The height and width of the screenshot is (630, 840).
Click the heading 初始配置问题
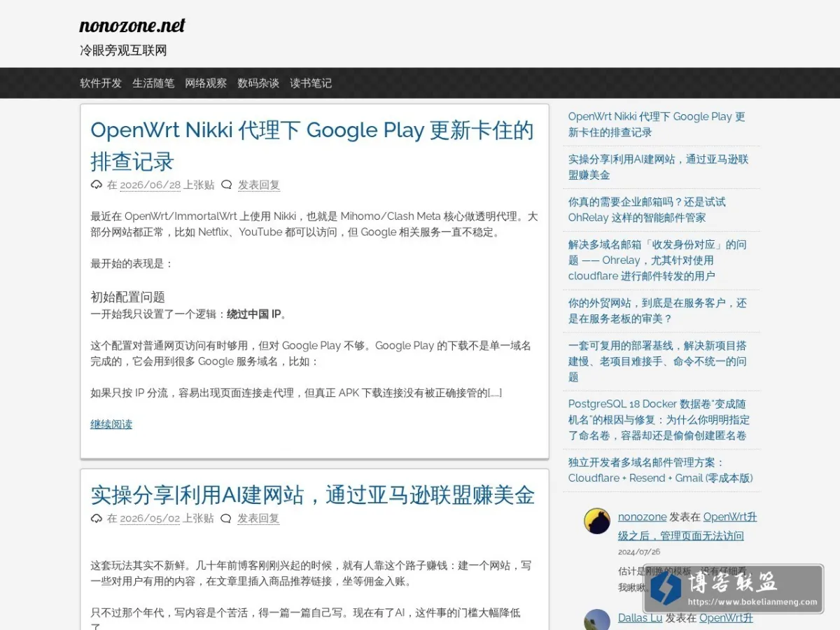(x=128, y=297)
